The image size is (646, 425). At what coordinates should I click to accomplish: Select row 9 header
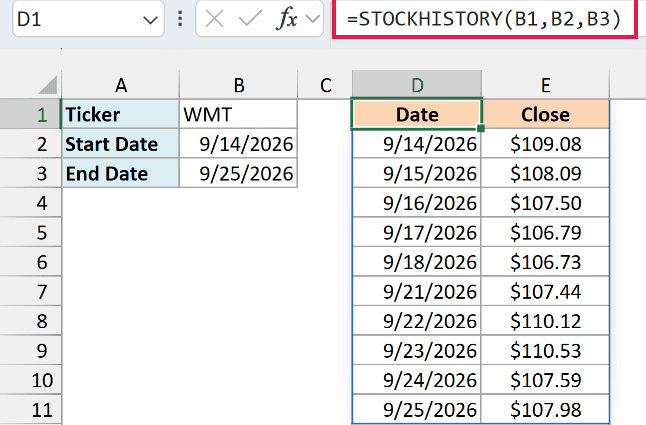[x=31, y=350]
